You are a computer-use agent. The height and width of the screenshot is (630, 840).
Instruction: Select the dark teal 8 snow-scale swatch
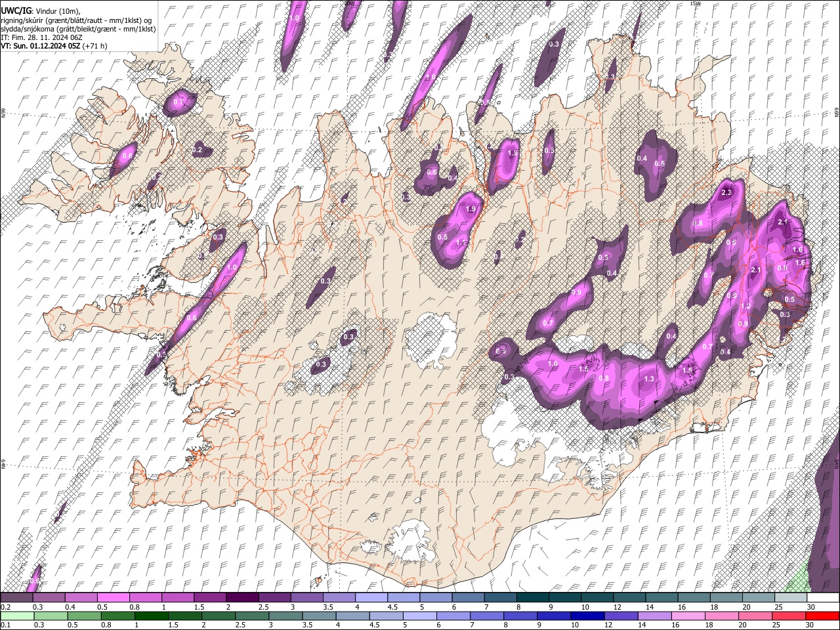coord(533,597)
